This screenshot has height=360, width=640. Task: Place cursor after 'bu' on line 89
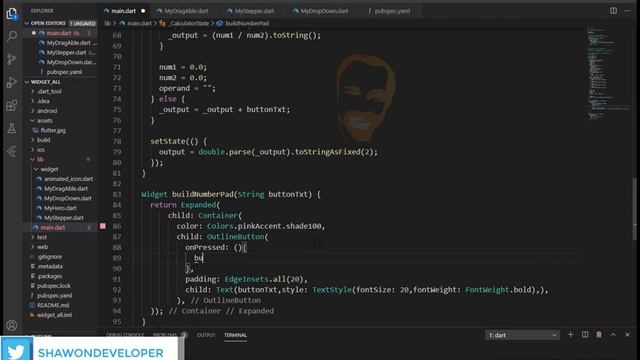click(203, 258)
